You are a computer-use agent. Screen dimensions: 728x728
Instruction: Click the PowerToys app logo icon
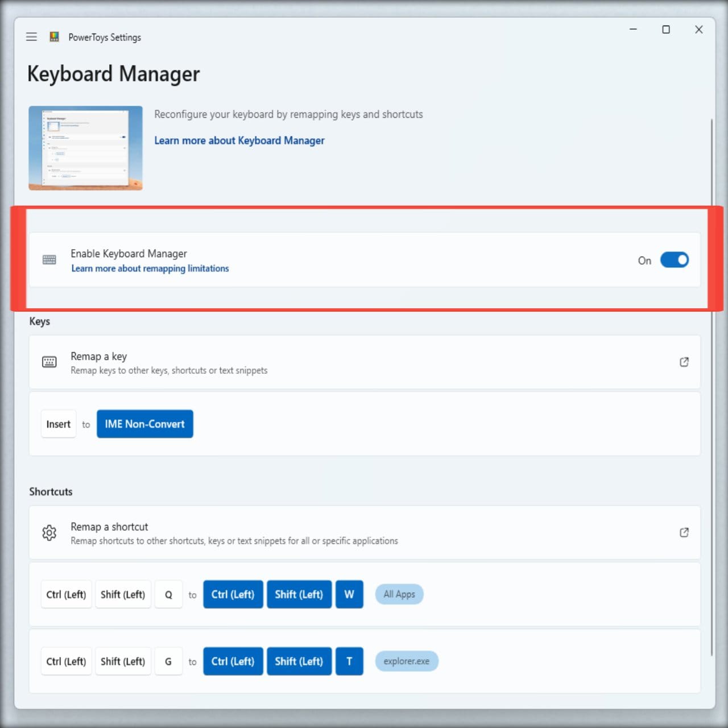pyautogui.click(x=54, y=37)
